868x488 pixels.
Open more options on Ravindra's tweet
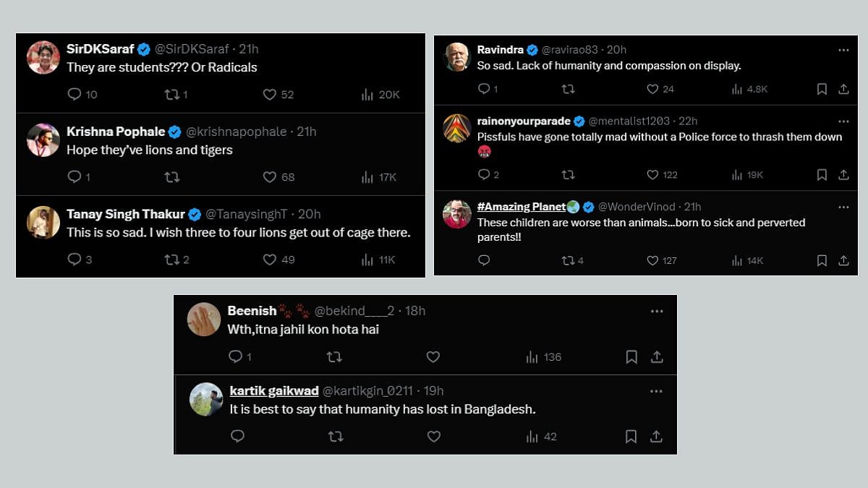tap(843, 50)
